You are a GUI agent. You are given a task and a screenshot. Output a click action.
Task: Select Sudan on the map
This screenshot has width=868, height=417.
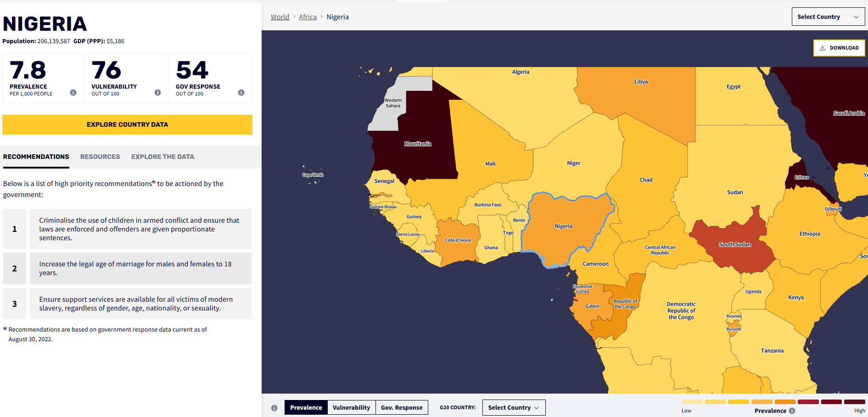pyautogui.click(x=734, y=192)
